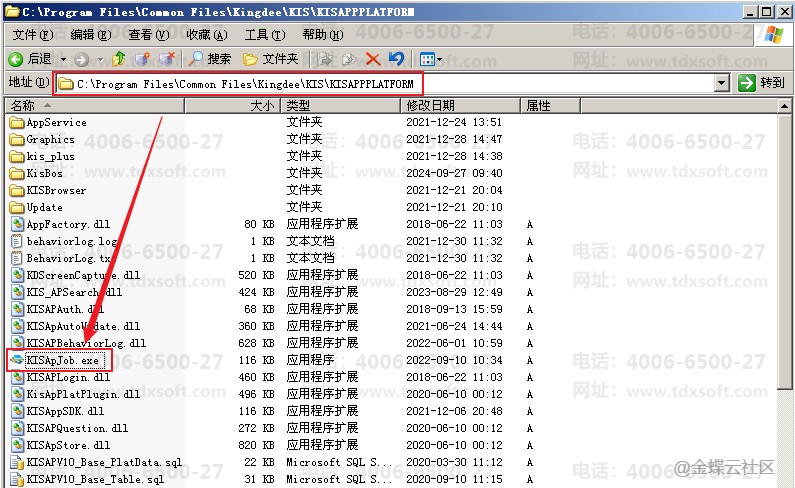Click into the address path field

tap(385, 84)
